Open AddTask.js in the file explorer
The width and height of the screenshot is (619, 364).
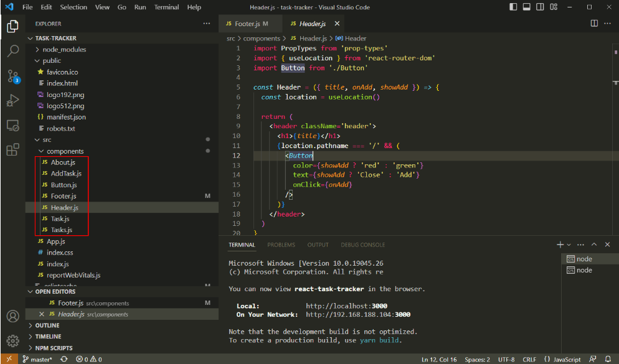point(66,174)
